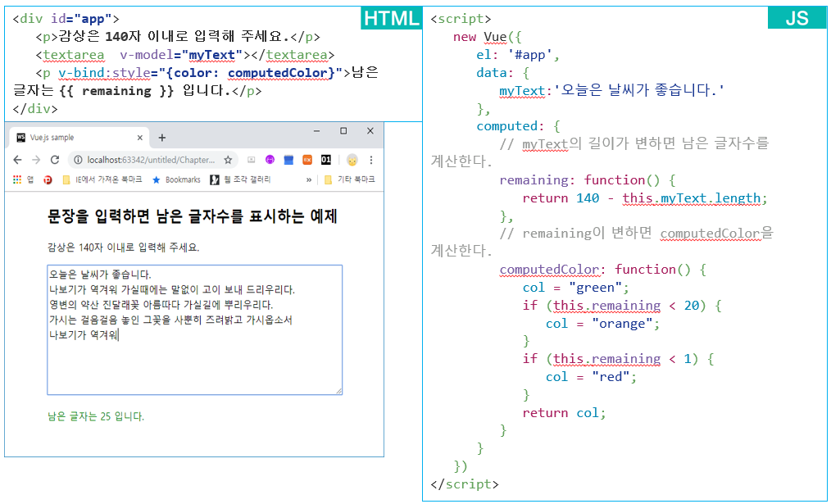Click the last textarea line '나보기가 역겨워'
This screenshot has width=831, height=504.
tap(84, 334)
